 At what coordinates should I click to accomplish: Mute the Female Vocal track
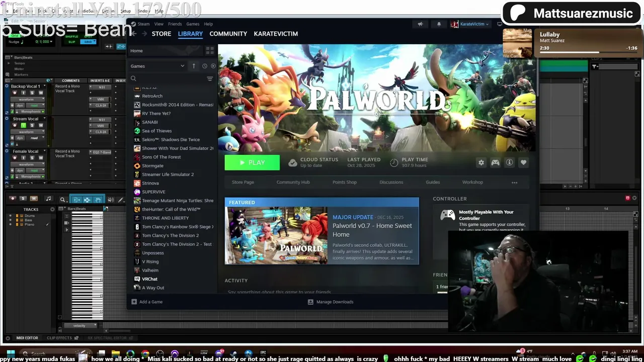coord(41,158)
